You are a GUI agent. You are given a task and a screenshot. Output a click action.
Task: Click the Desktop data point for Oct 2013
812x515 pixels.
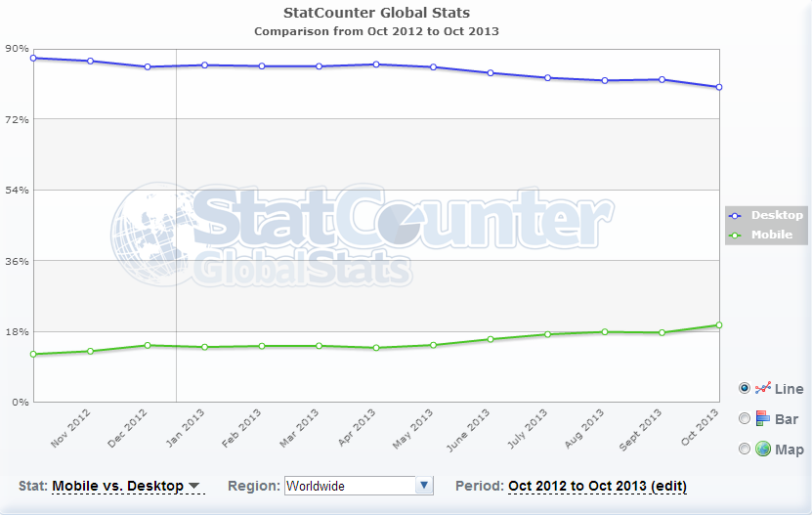click(719, 87)
